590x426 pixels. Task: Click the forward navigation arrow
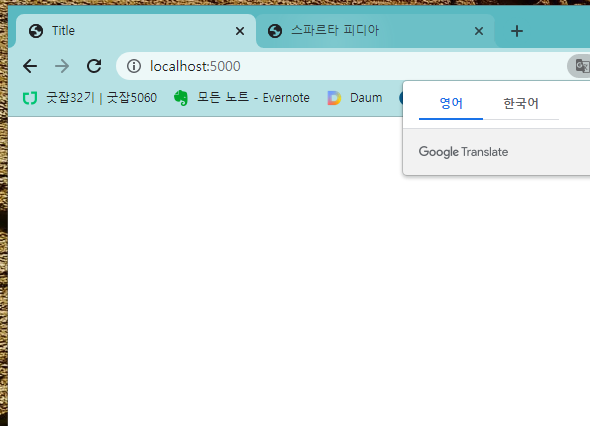tap(62, 66)
